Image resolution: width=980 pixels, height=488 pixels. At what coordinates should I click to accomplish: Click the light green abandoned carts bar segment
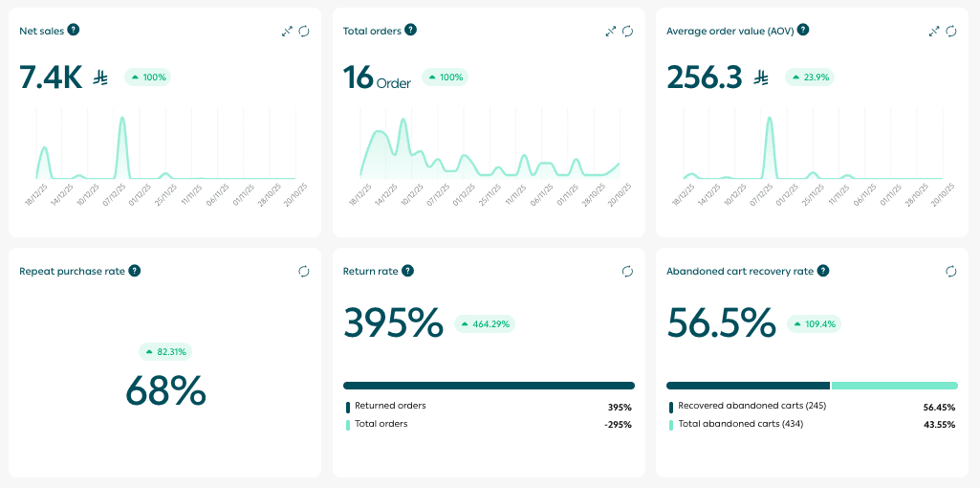[x=894, y=386]
